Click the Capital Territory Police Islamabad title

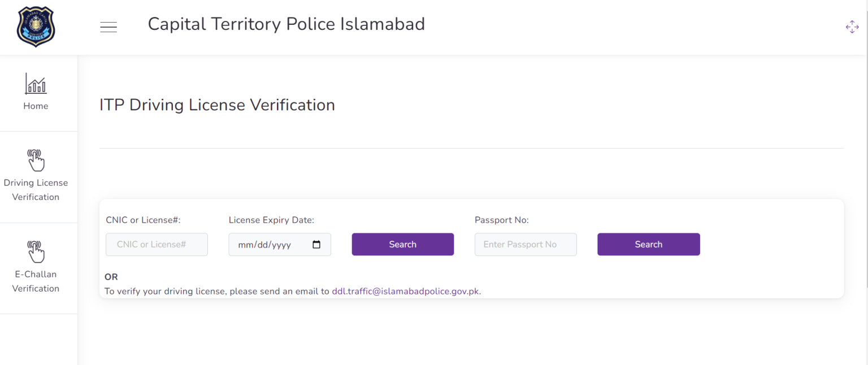(286, 24)
